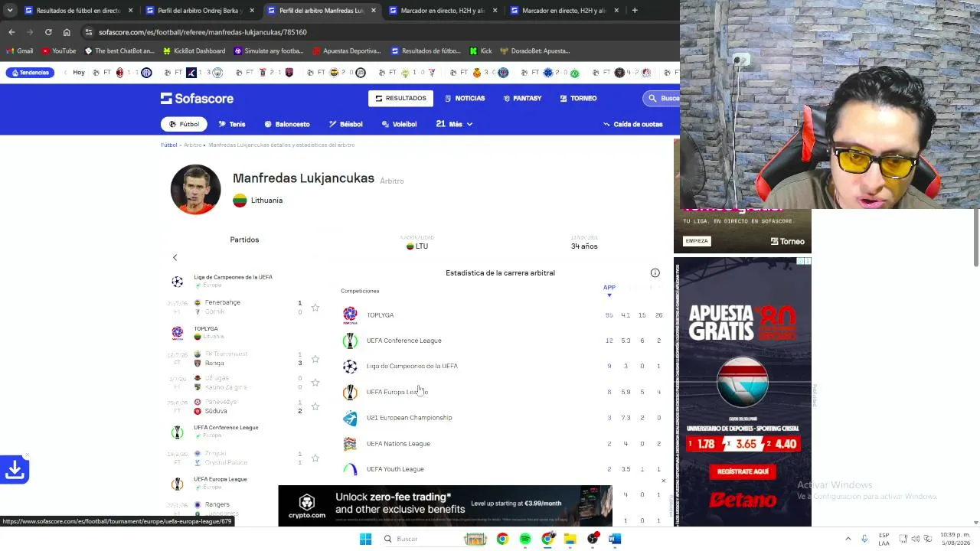Select the Fútbol sport tab
980x551 pixels.
[184, 124]
